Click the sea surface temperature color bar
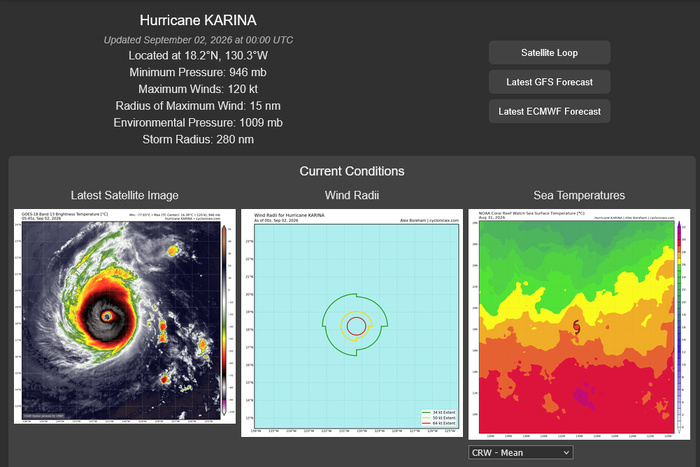The width and height of the screenshot is (700, 467). (x=679, y=325)
